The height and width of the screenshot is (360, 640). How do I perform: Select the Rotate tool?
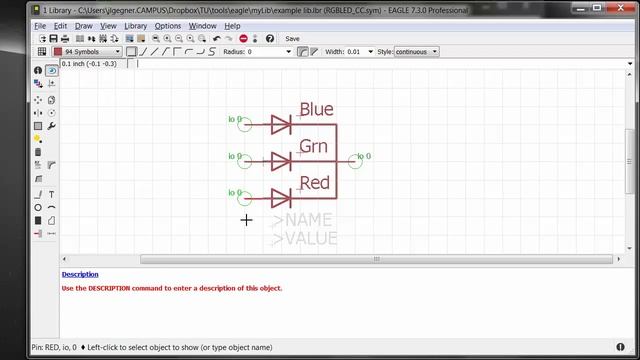tap(51, 113)
